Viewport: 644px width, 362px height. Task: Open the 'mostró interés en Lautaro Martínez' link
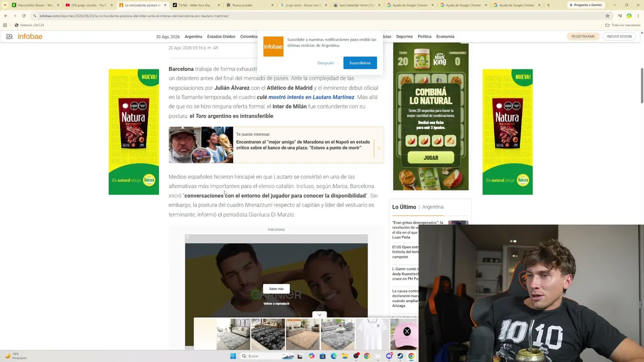[x=311, y=97]
